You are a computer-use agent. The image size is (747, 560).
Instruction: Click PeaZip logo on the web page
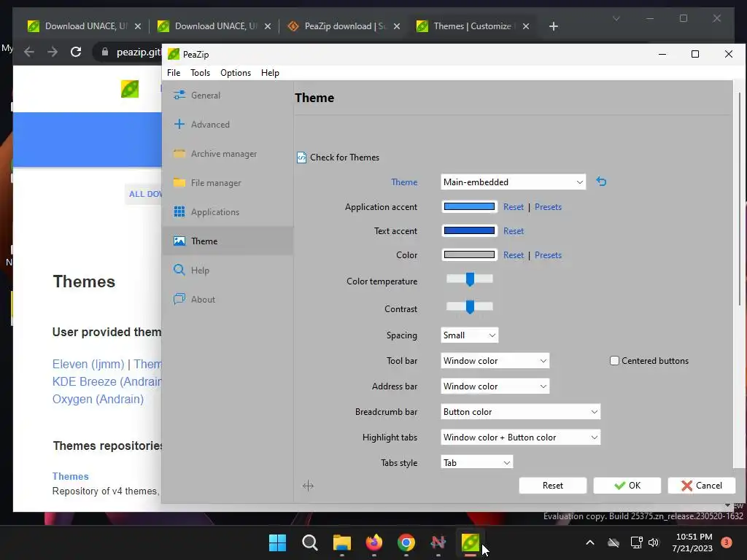coord(130,89)
